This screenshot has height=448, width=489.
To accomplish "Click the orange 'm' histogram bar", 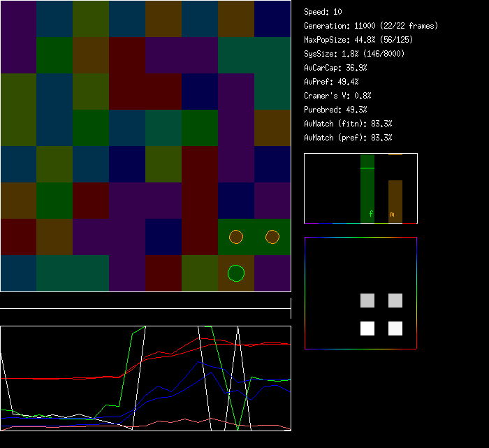I will 395,201.
